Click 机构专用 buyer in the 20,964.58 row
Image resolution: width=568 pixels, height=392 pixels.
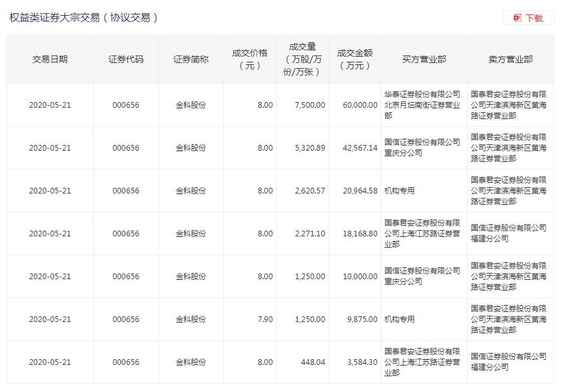coord(399,190)
